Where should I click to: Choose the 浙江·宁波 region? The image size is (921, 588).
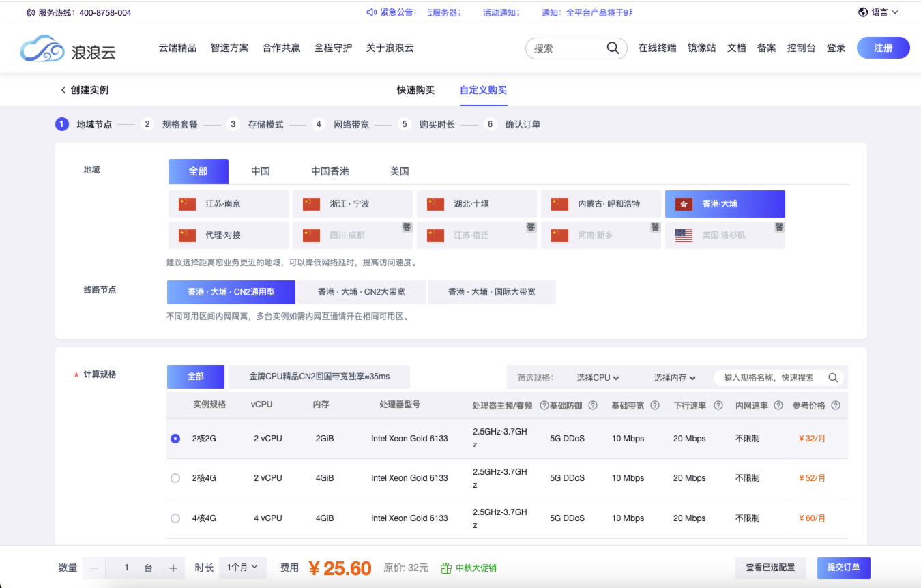coord(353,204)
